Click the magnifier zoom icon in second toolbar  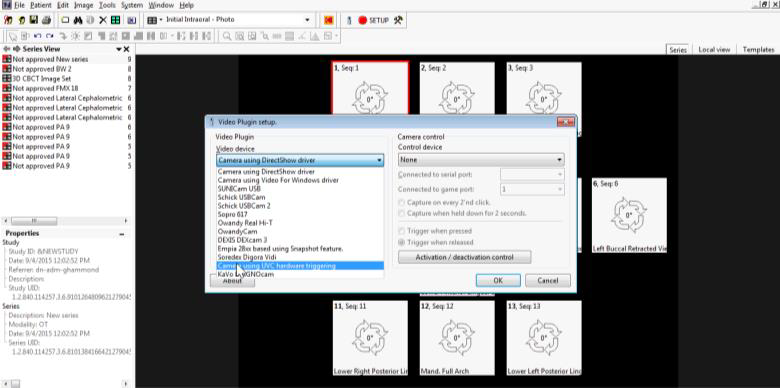pos(227,36)
